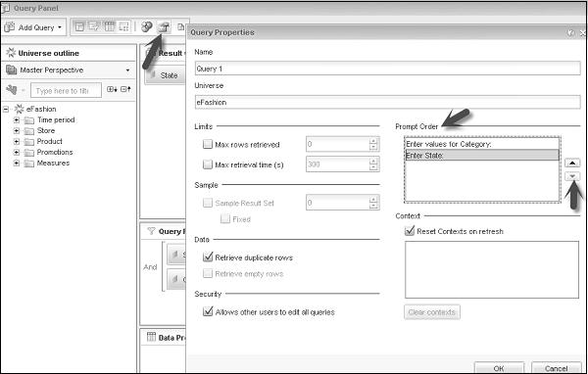Toggle Universe outline panel display icon
588x374 pixels.
tap(79, 26)
